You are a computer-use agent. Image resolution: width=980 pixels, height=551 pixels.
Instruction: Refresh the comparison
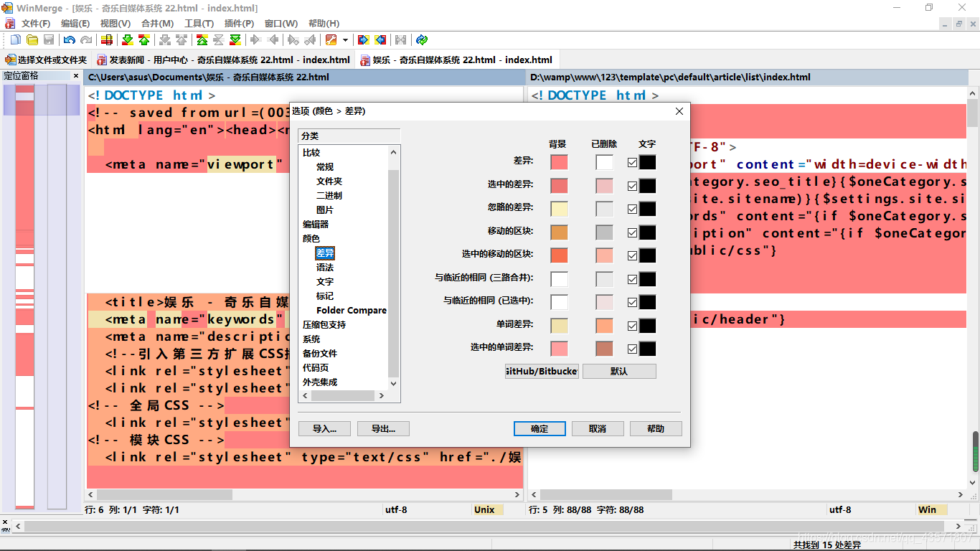[421, 40]
